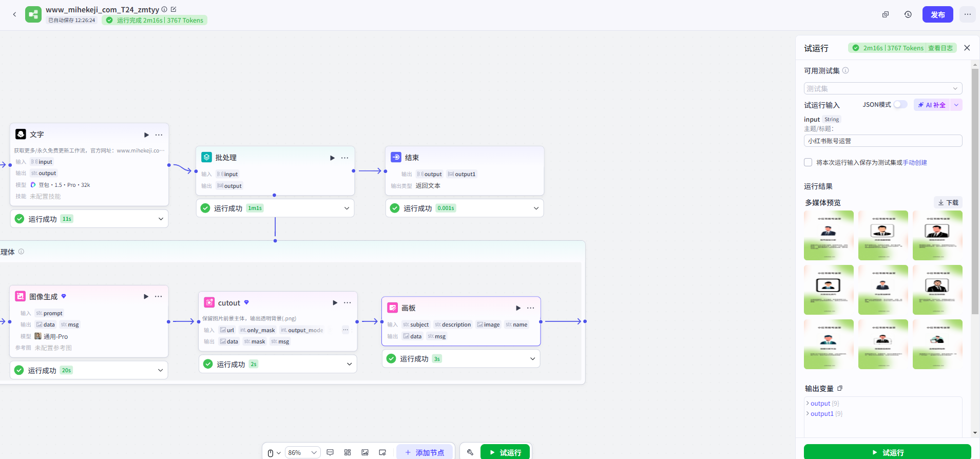Screen dimensions: 980x459
Task: Toggle the JSON模式 switch
Action: 900,105
